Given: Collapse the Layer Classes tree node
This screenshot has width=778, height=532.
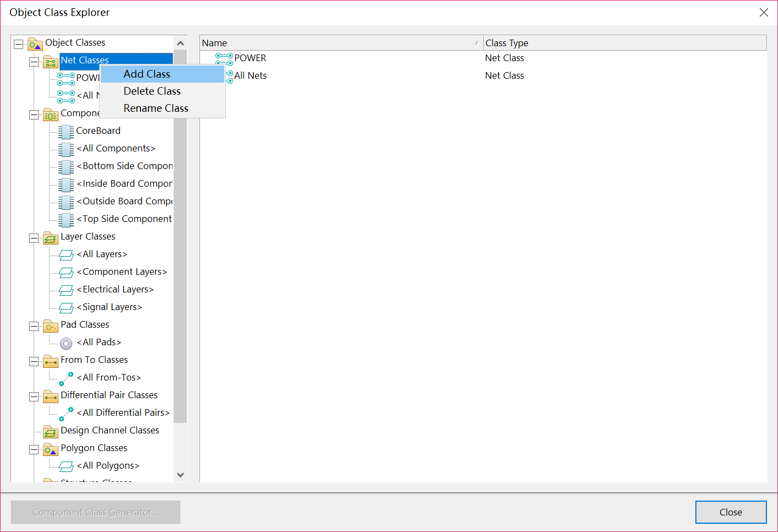Looking at the screenshot, I should pyautogui.click(x=34, y=238).
